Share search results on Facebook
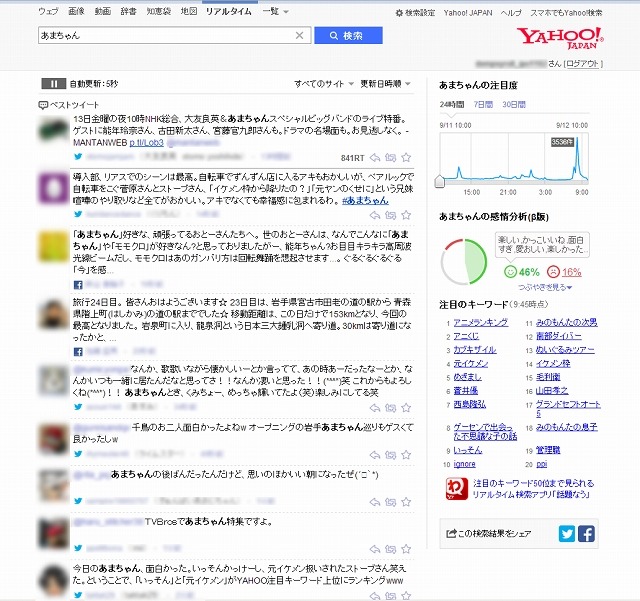640x601 pixels. tap(586, 534)
